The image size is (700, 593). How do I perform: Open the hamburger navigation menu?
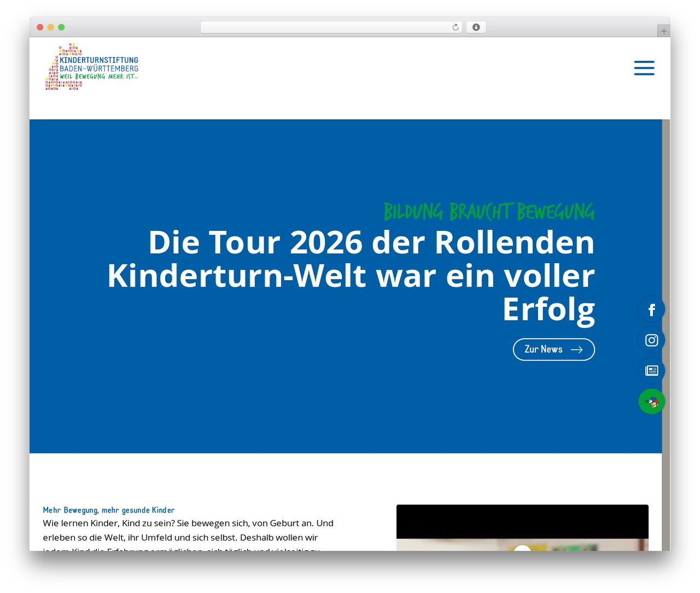tap(644, 68)
